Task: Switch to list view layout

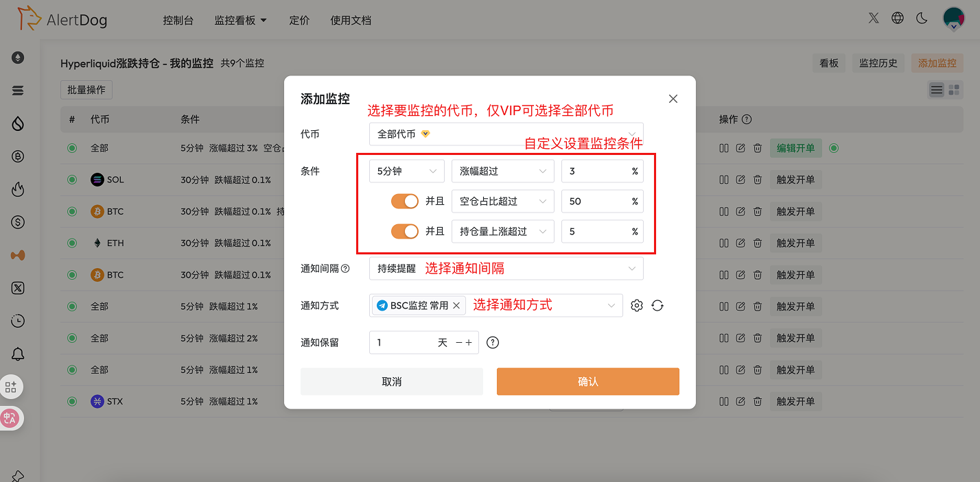Action: coord(936,90)
